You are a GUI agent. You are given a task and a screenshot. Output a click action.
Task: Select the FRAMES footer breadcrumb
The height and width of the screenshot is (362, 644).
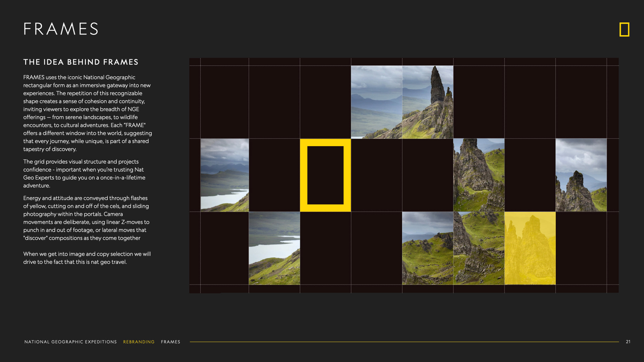(x=170, y=342)
